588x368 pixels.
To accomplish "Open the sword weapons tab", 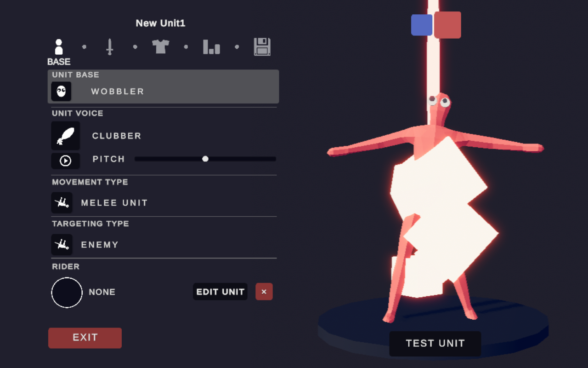I will (109, 47).
